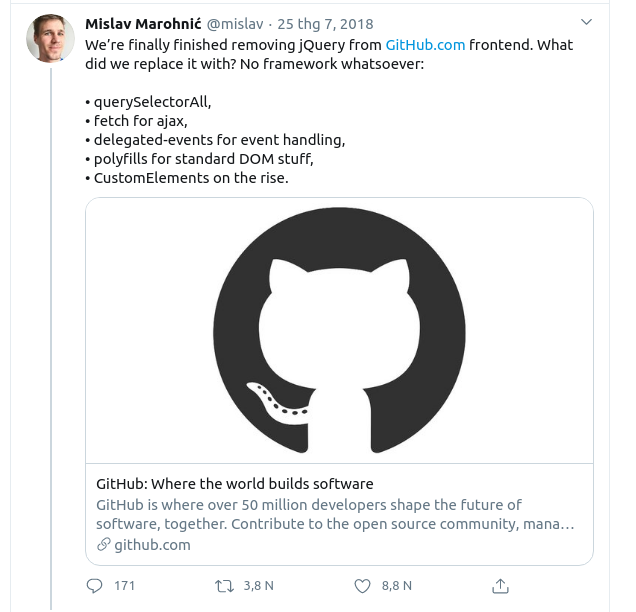Open the @mislav handle link
Screen dimensions: 636x612
tap(236, 23)
